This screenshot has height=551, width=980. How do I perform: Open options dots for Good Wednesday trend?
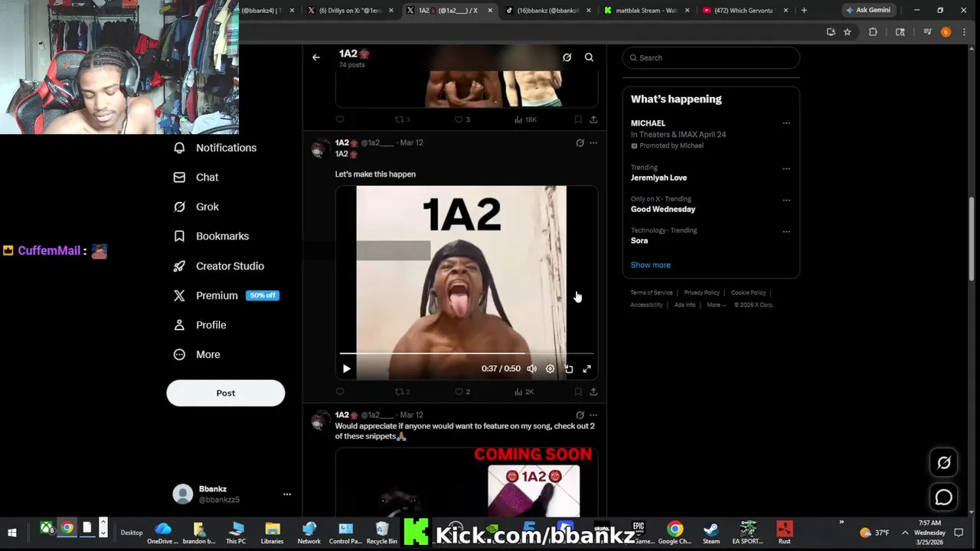coord(786,201)
